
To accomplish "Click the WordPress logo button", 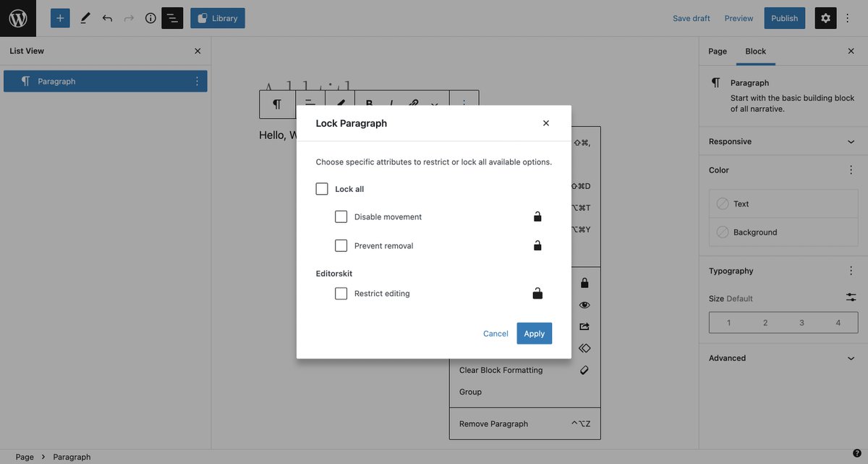I will coord(18,18).
